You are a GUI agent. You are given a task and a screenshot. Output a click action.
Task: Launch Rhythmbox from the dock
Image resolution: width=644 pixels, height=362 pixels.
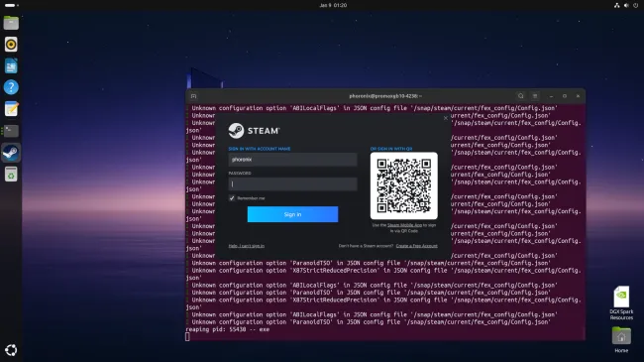pyautogui.click(x=11, y=45)
